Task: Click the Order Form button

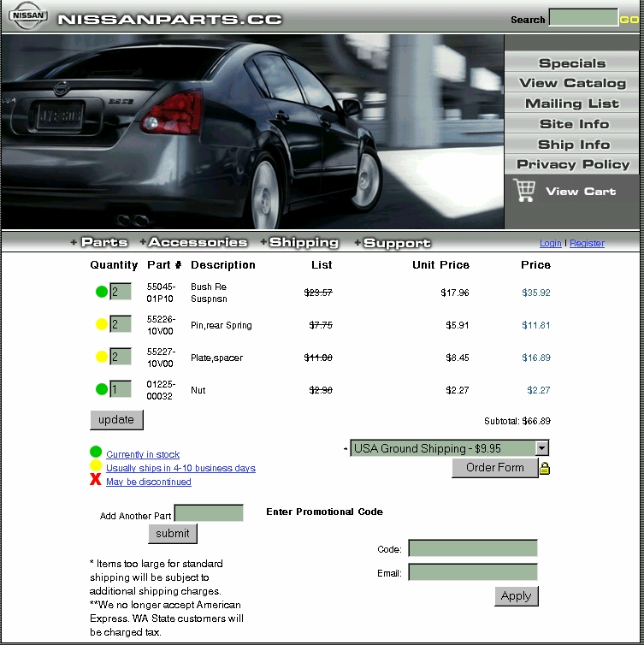Action: point(494,468)
